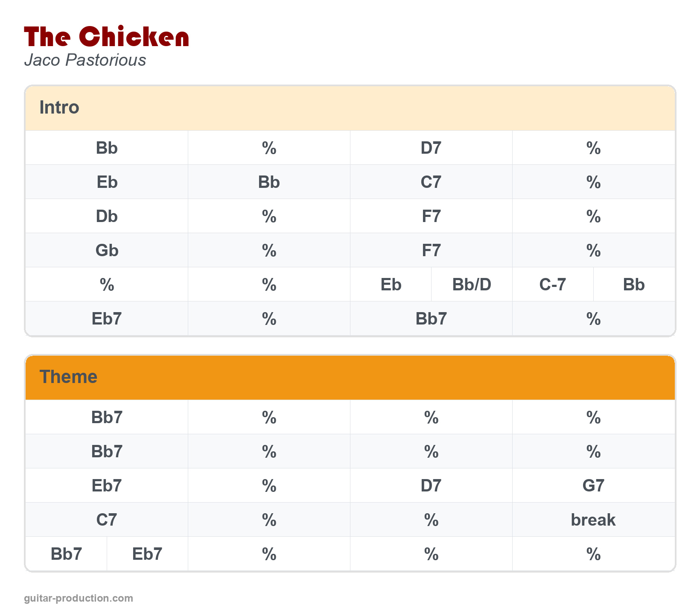
Task: Click the "break" cell in Theme
Action: pyautogui.click(x=593, y=520)
